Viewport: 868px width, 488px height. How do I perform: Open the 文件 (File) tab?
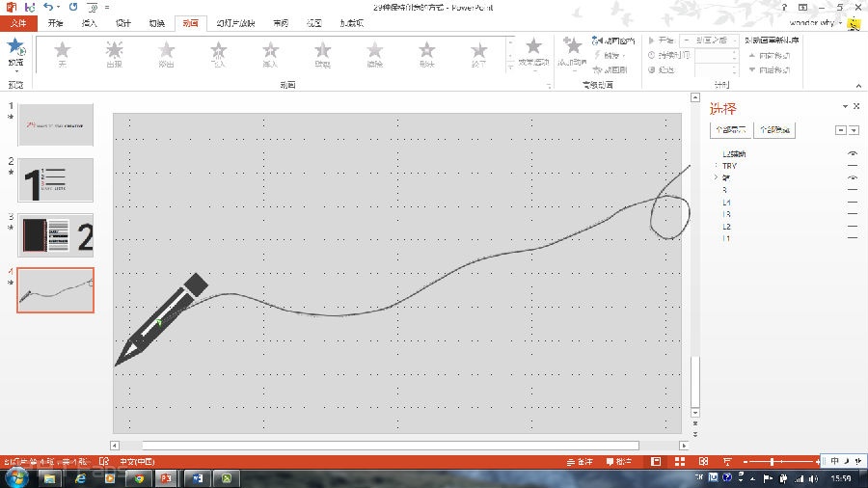[18, 23]
